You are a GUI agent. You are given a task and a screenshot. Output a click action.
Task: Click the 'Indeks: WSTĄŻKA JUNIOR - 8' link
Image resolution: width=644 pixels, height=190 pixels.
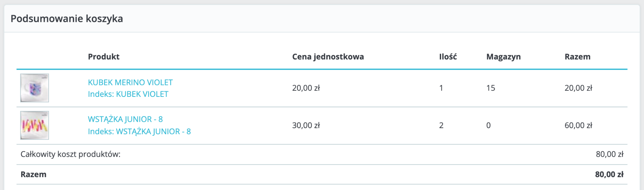139,131
